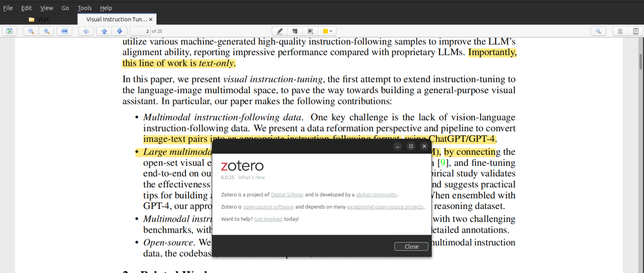Screen dimensions: 644x273
Task: Select the highlight text tool
Action: 280,31
